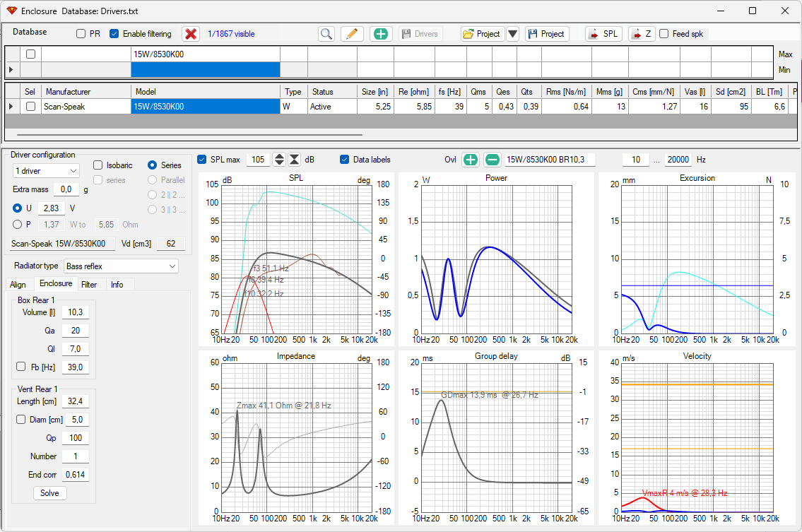Click the SPL graph plot
The width and height of the screenshot is (802, 532).
pyautogui.click(x=297, y=258)
